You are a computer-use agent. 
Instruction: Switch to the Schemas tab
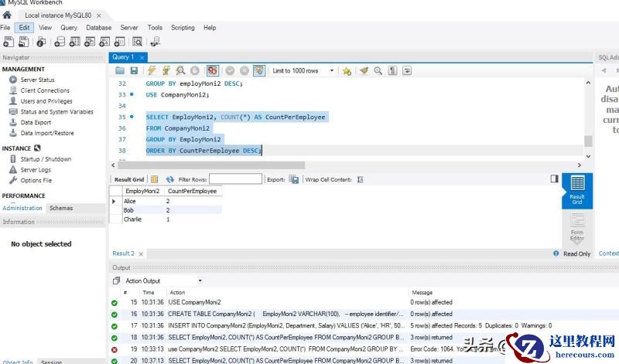[x=61, y=208]
